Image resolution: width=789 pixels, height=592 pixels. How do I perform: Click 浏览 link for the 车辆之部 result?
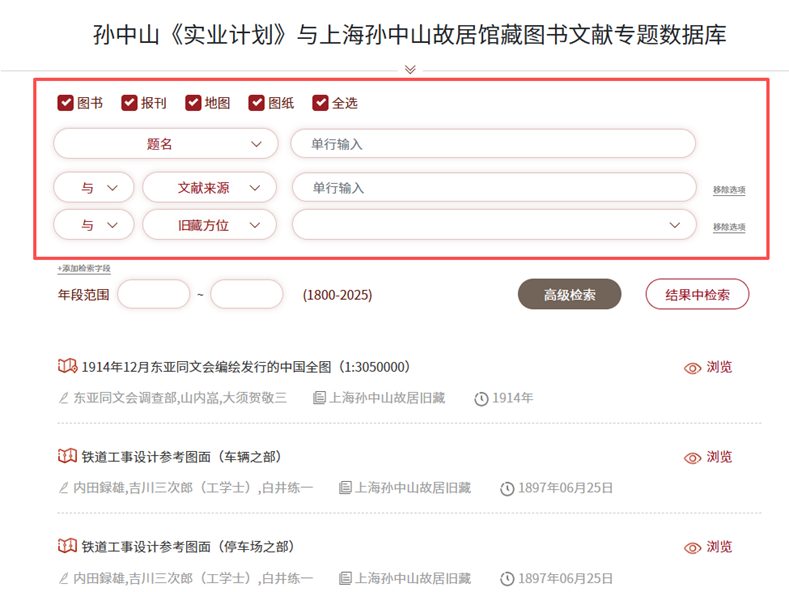pos(719,457)
